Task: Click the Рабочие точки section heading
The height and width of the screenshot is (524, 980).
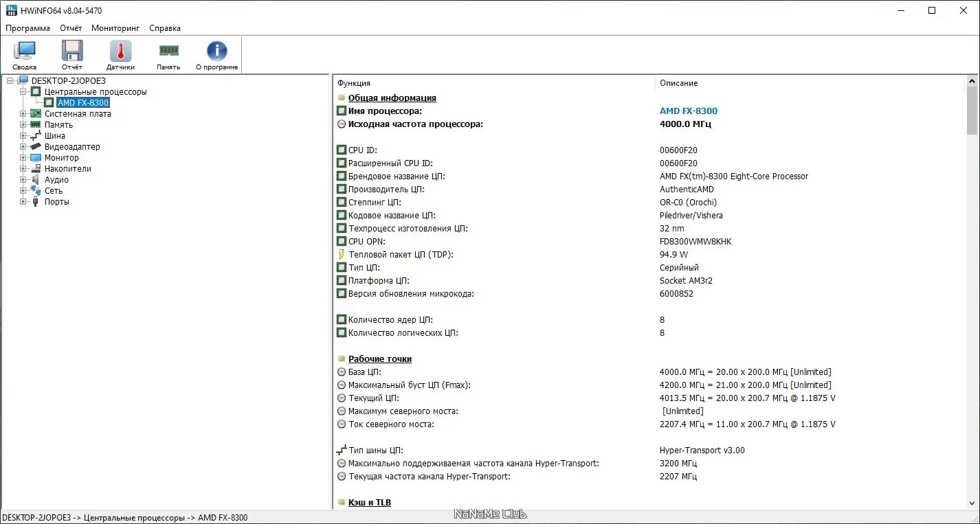Action: (380, 359)
